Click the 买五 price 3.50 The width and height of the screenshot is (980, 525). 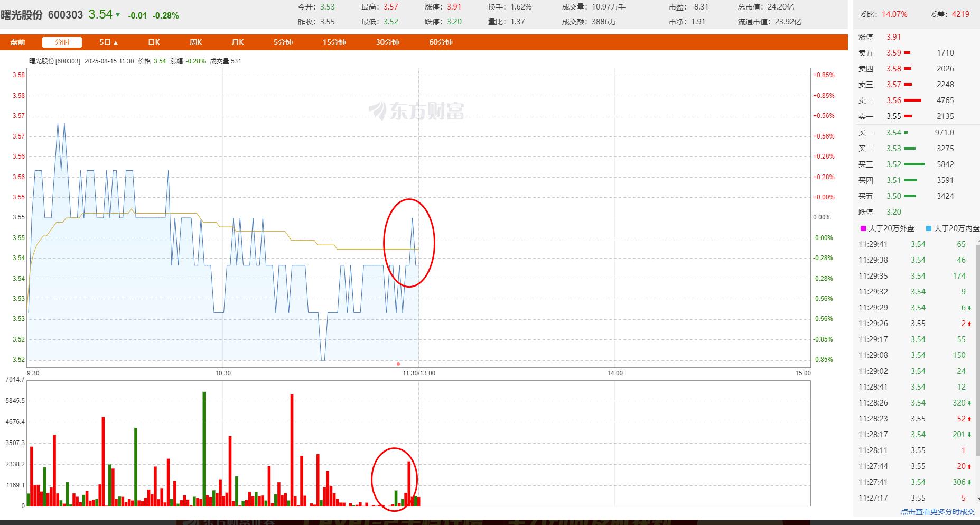894,196
